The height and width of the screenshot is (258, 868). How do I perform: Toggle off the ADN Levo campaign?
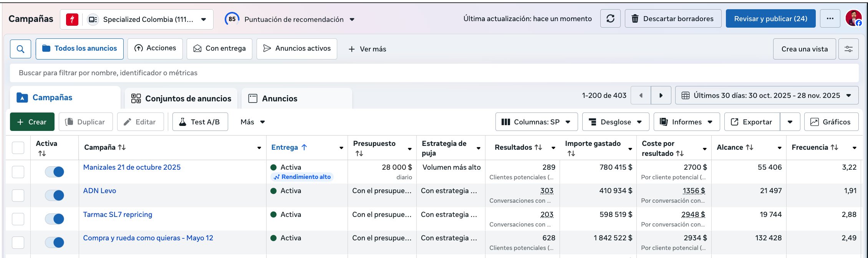coord(55,195)
